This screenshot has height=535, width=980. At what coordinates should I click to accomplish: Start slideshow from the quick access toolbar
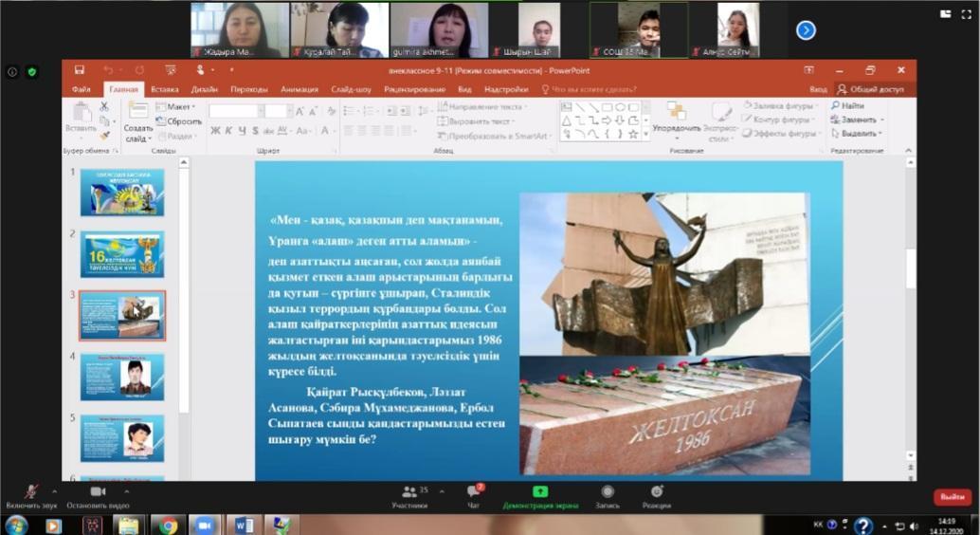pos(170,70)
